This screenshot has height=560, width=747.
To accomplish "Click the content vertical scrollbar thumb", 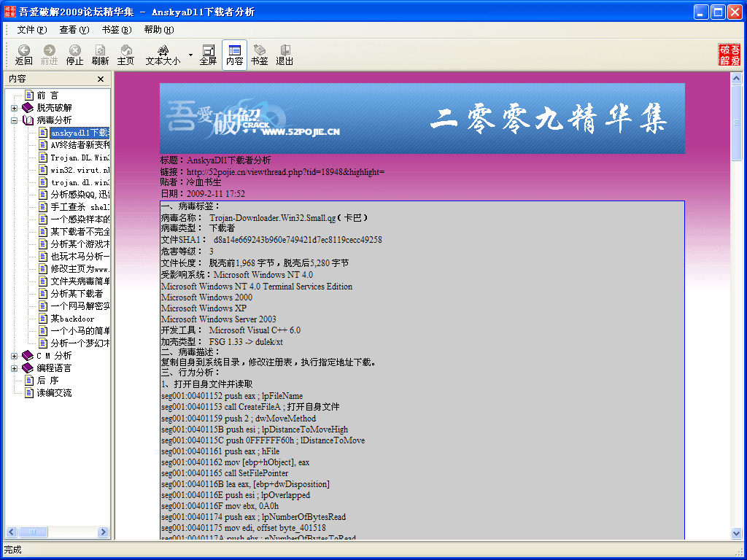I will [736, 122].
